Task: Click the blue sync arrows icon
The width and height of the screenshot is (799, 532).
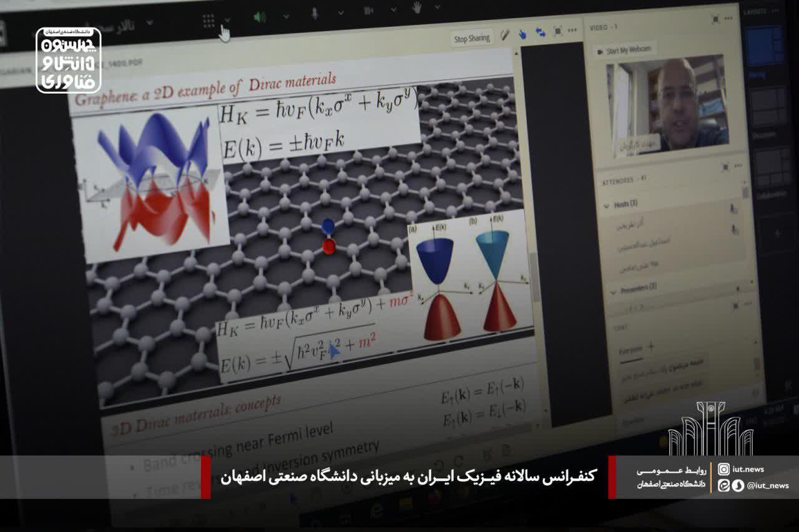Action: click(x=541, y=32)
